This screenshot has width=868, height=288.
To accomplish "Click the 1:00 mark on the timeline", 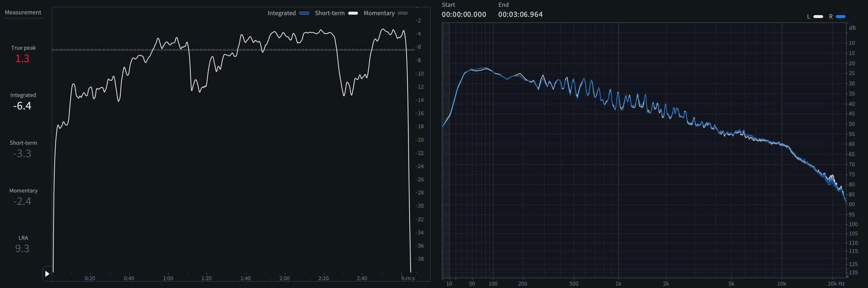I will (x=168, y=278).
